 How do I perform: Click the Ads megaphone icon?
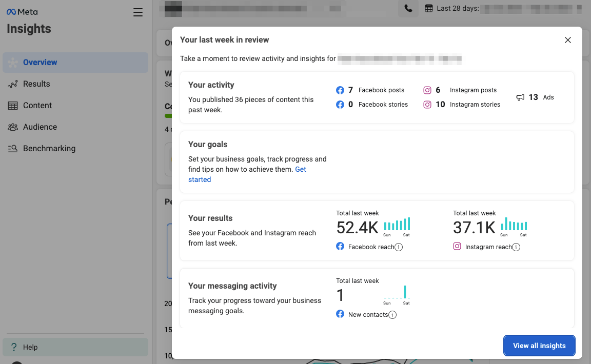pos(520,97)
